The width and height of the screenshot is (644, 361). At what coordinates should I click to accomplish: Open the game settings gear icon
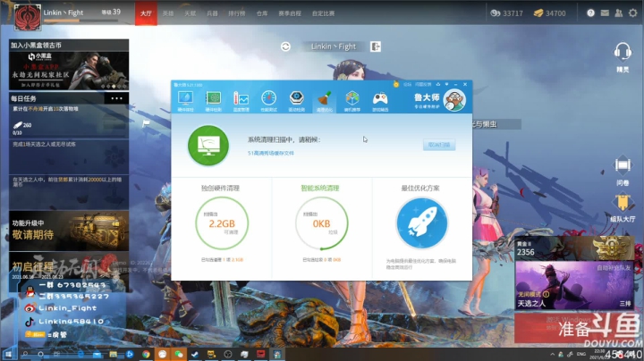[x=633, y=13]
